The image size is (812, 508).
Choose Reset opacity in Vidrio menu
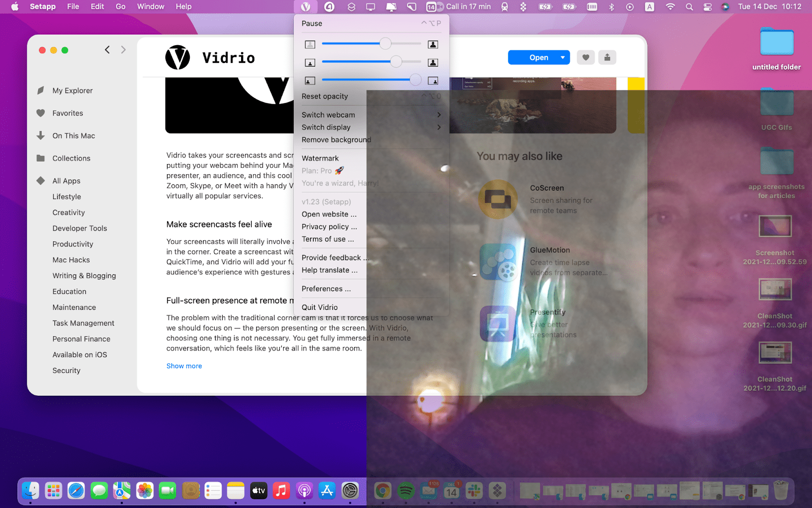(371, 96)
